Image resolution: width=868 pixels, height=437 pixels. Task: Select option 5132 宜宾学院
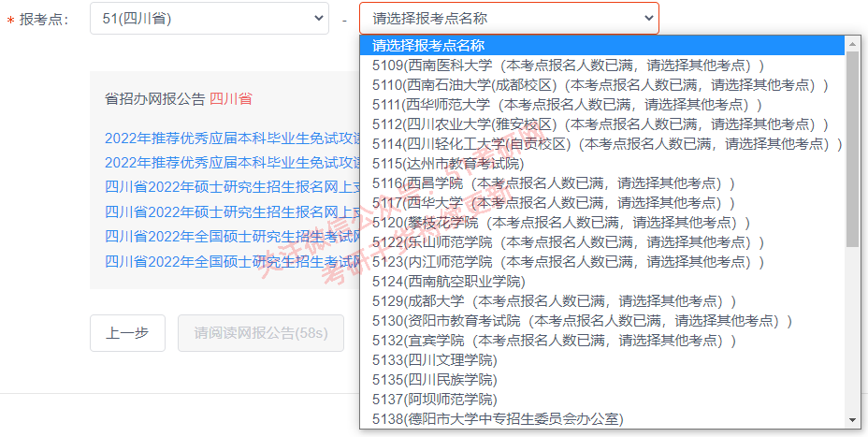602,342
